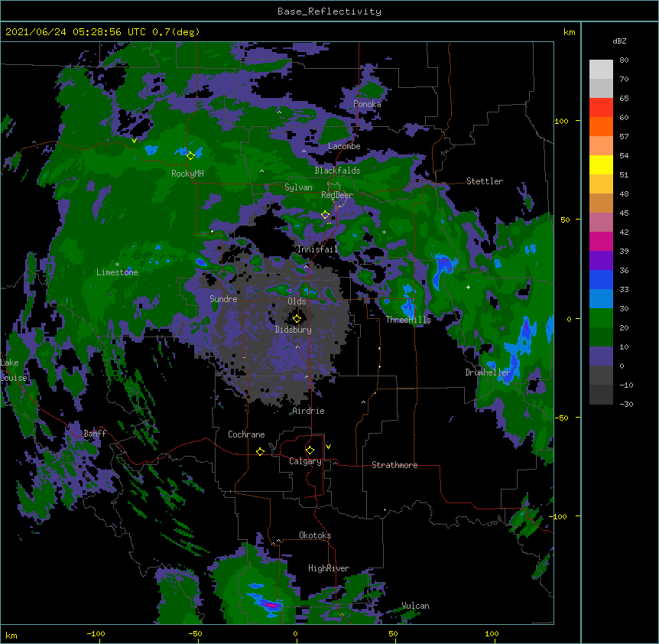Viewport: 659px width, 644px height.
Task: Select the green 30 dBZ legend swatch
Action: point(601,318)
